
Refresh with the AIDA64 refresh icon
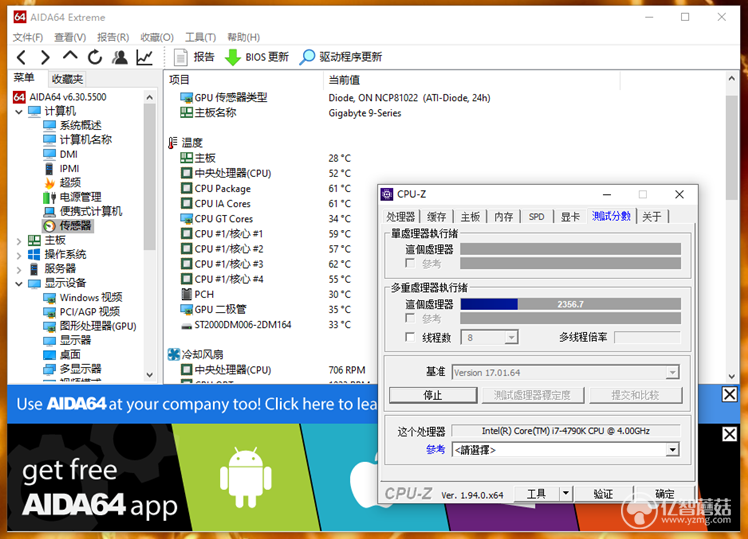coord(95,57)
